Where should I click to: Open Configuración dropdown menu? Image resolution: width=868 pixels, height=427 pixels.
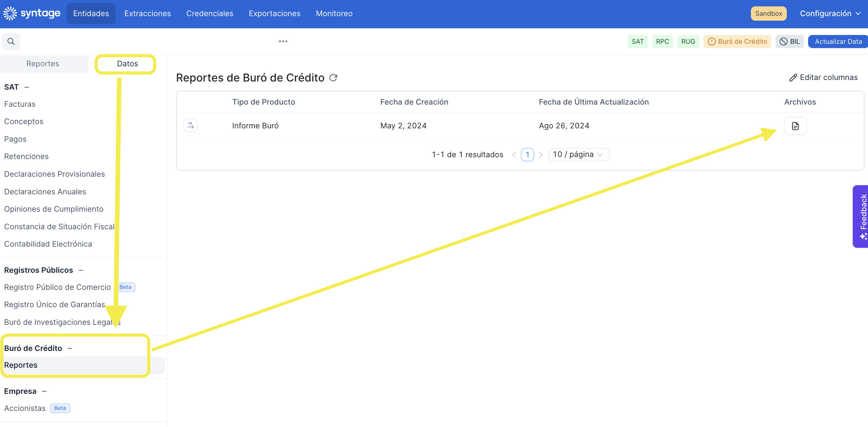830,13
